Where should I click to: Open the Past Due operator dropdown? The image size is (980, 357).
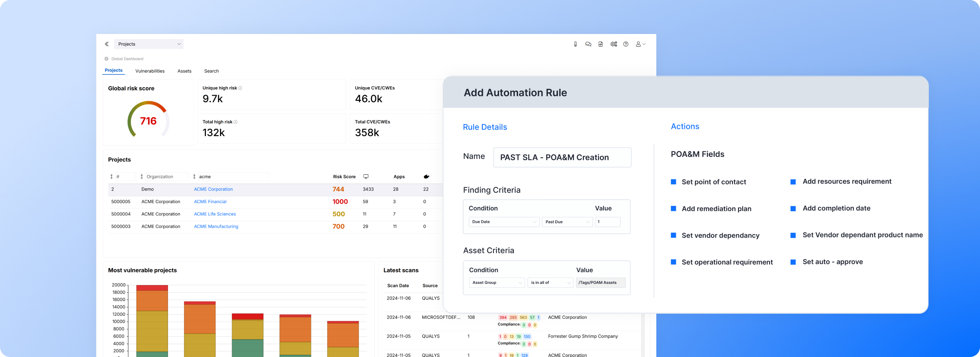(x=567, y=222)
